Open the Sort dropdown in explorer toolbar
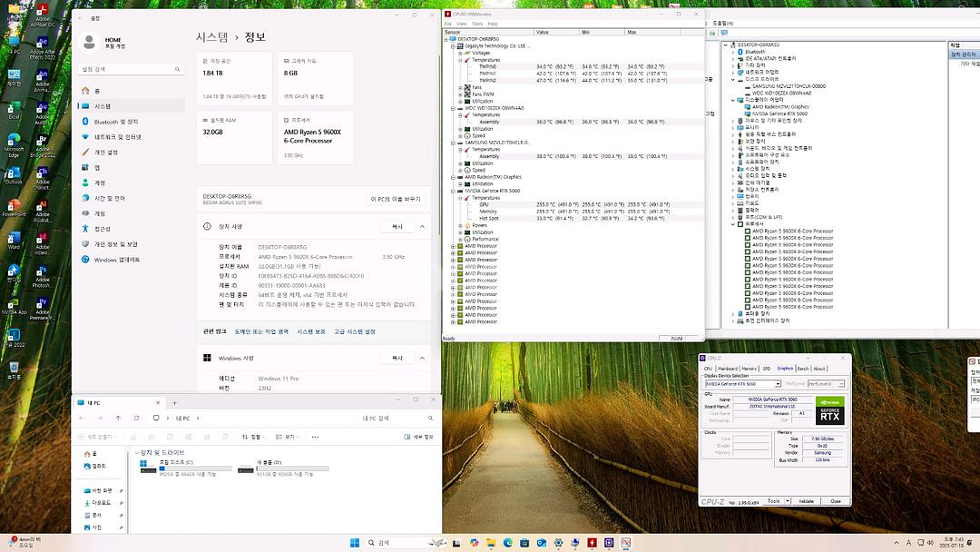 pos(253,437)
